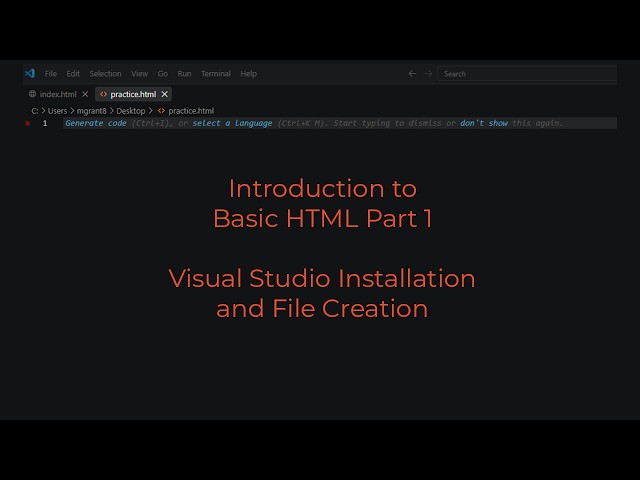Click the Generate code link
Image resolution: width=640 pixels, height=480 pixels.
tap(96, 123)
